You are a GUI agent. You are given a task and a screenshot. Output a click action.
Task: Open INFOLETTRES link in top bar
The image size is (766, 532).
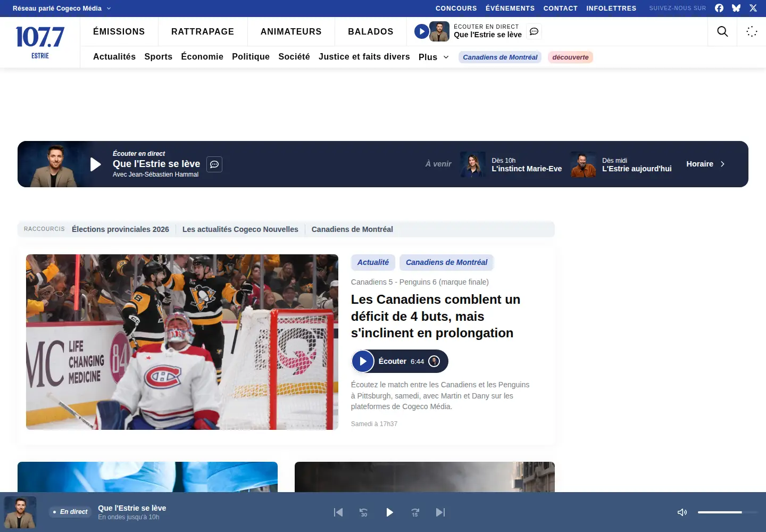(611, 8)
